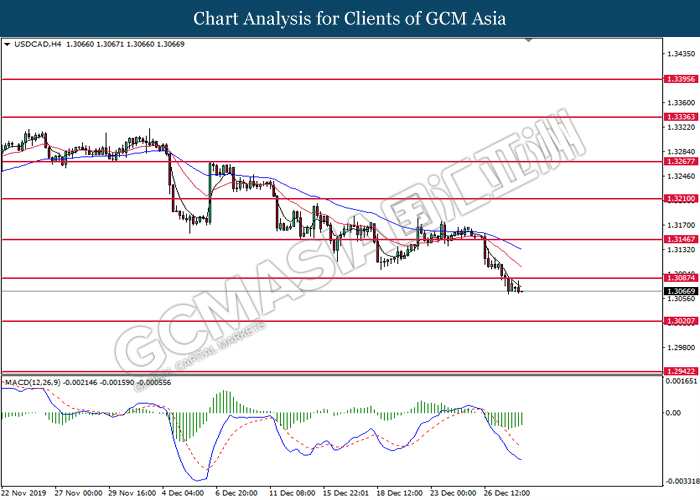Click the 1.32677 resistance level tag

[x=680, y=160]
